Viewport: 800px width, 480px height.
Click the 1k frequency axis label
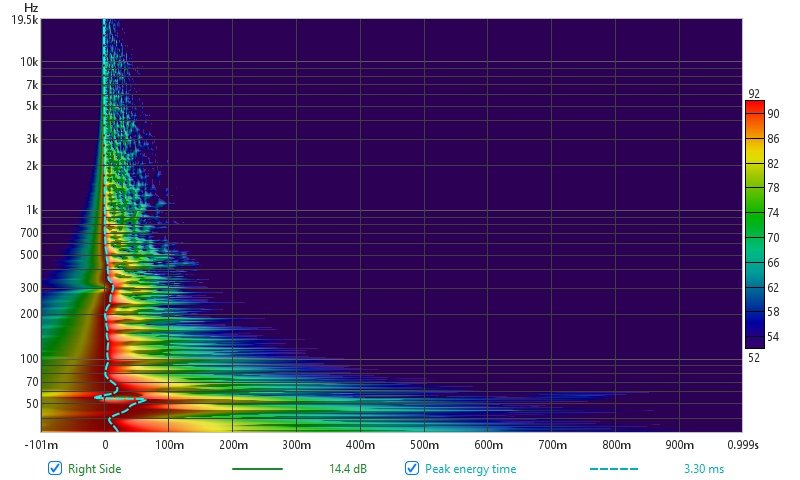point(32,210)
